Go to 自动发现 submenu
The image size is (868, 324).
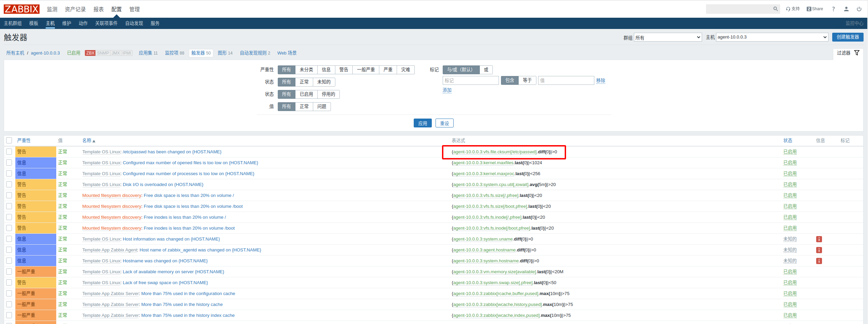coord(134,23)
